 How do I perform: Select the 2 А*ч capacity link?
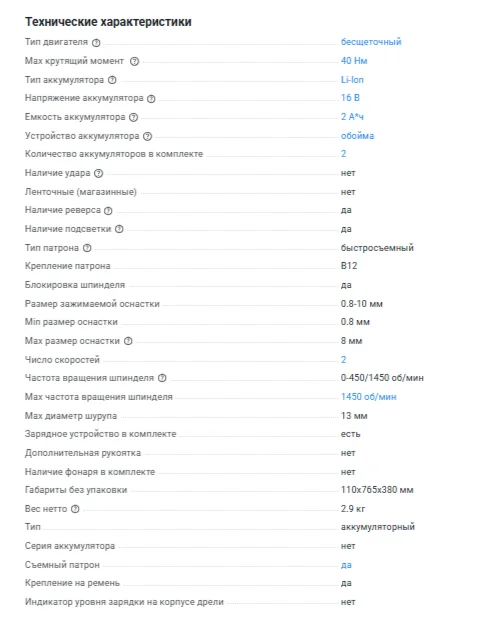(x=352, y=117)
